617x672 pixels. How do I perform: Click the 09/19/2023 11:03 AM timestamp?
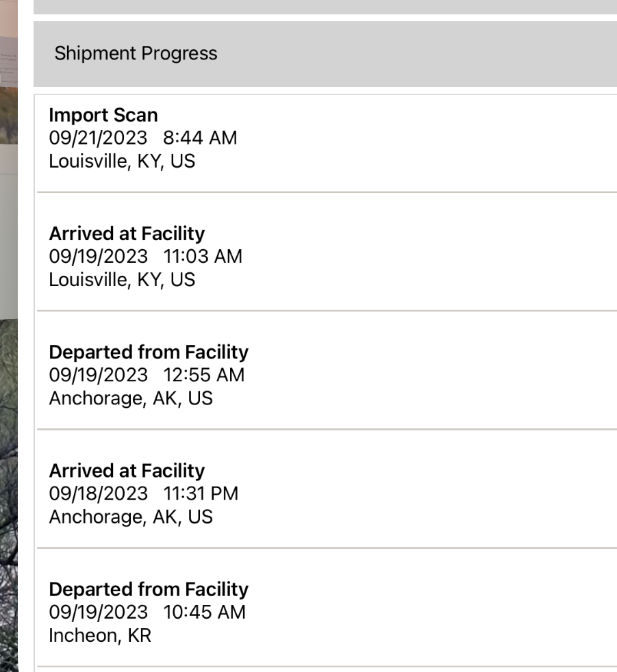145,257
